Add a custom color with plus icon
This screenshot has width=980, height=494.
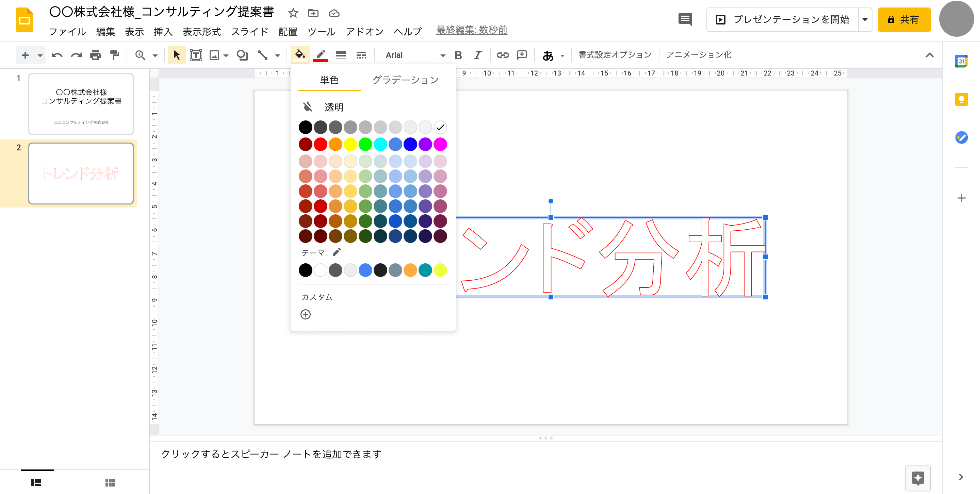click(x=306, y=314)
